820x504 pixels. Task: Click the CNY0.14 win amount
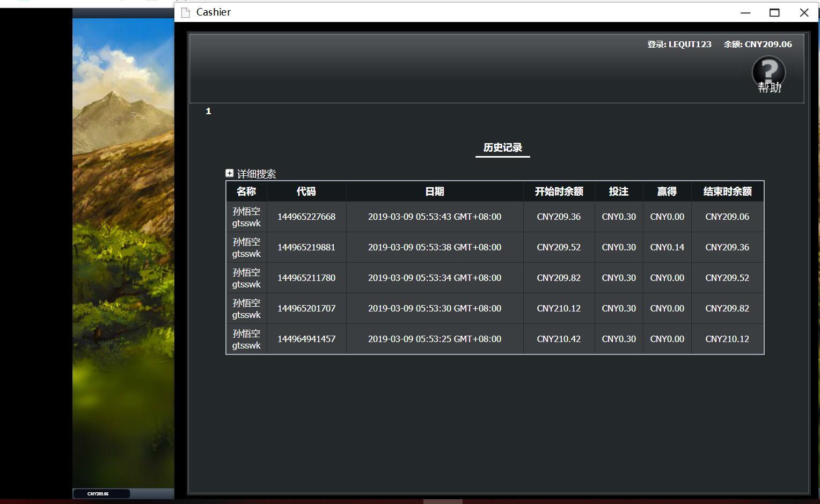[x=667, y=247]
